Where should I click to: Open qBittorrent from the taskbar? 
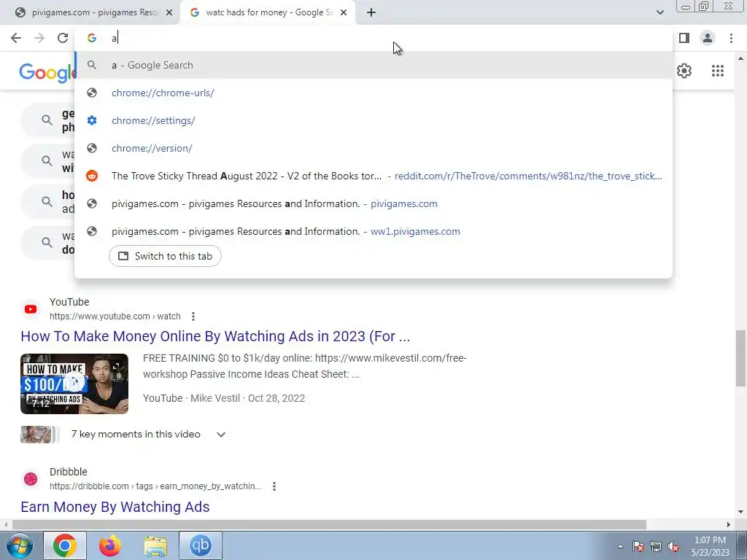pyautogui.click(x=201, y=545)
